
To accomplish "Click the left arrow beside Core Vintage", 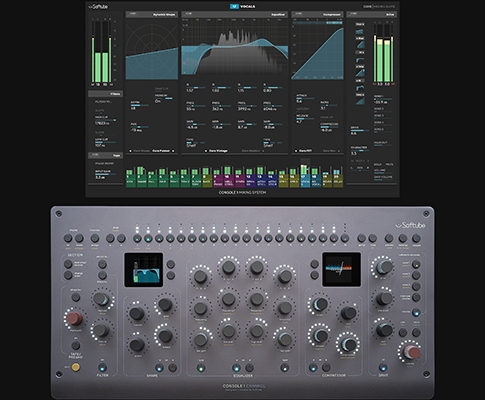I will (206, 151).
